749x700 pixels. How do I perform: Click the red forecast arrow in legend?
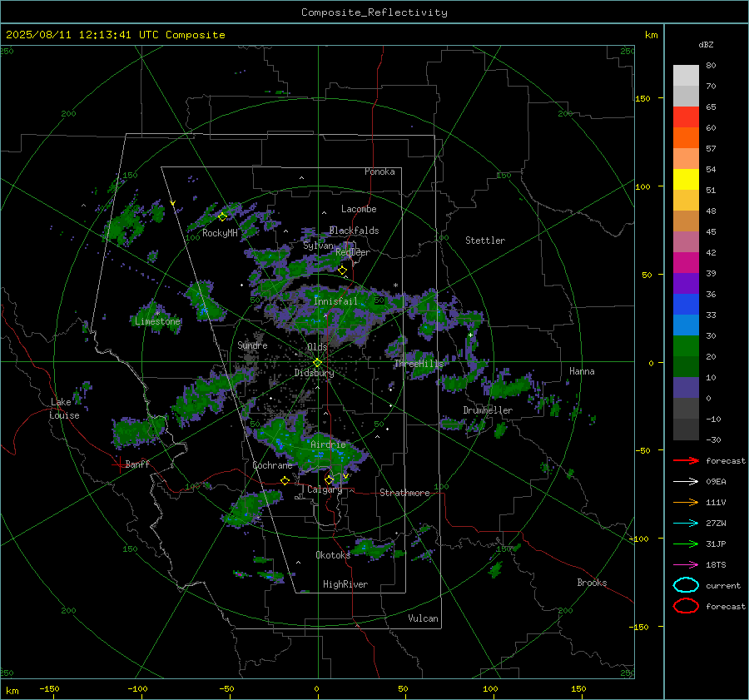686,460
